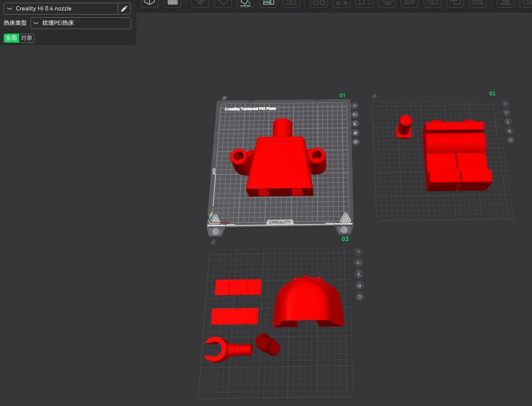532x406 pixels.
Task: Select the lower flat rectangle on plate 03
Action: [235, 316]
